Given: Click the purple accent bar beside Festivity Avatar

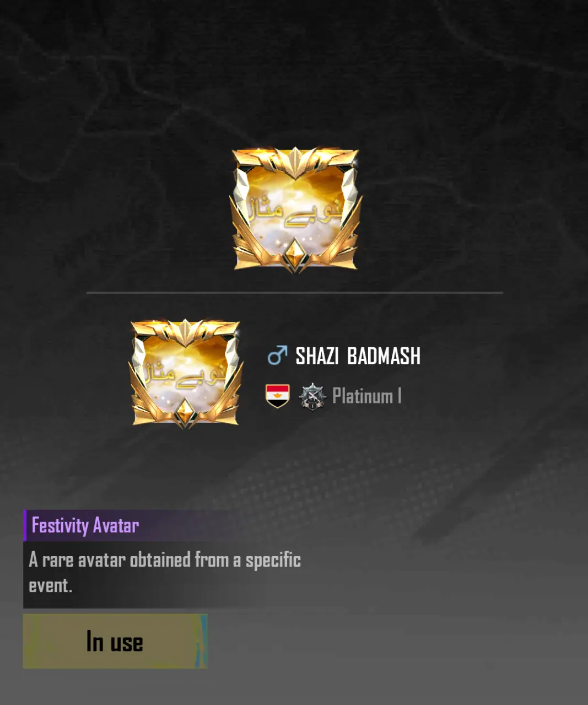Looking at the screenshot, I should (x=25, y=525).
